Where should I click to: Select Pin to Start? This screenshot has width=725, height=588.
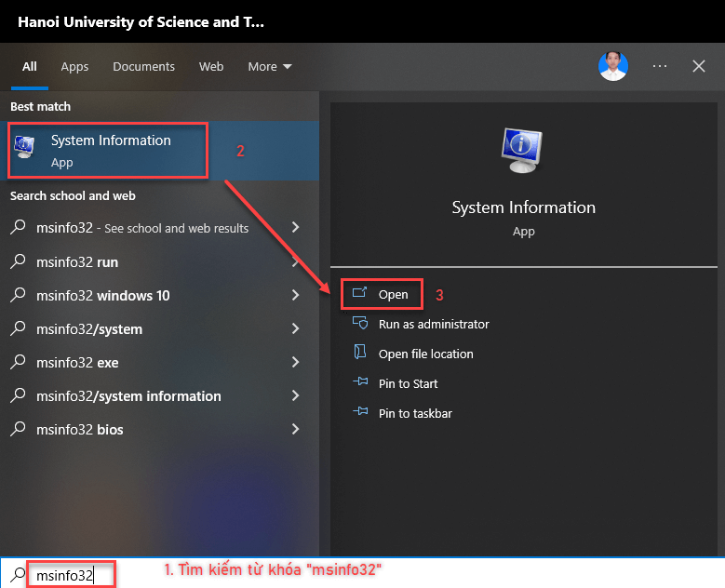pos(408,383)
